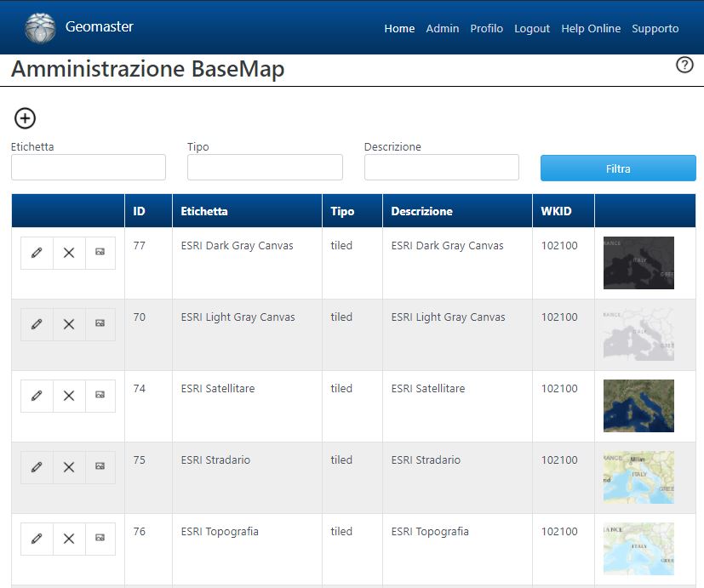Open Profilo in navigation bar

[x=486, y=28]
